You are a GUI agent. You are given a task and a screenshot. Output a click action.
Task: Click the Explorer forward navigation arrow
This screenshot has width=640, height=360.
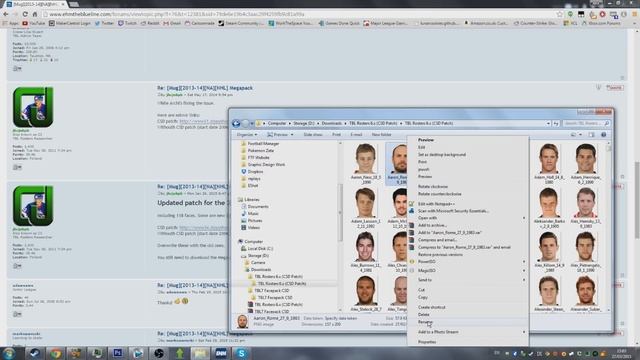(x=245, y=123)
